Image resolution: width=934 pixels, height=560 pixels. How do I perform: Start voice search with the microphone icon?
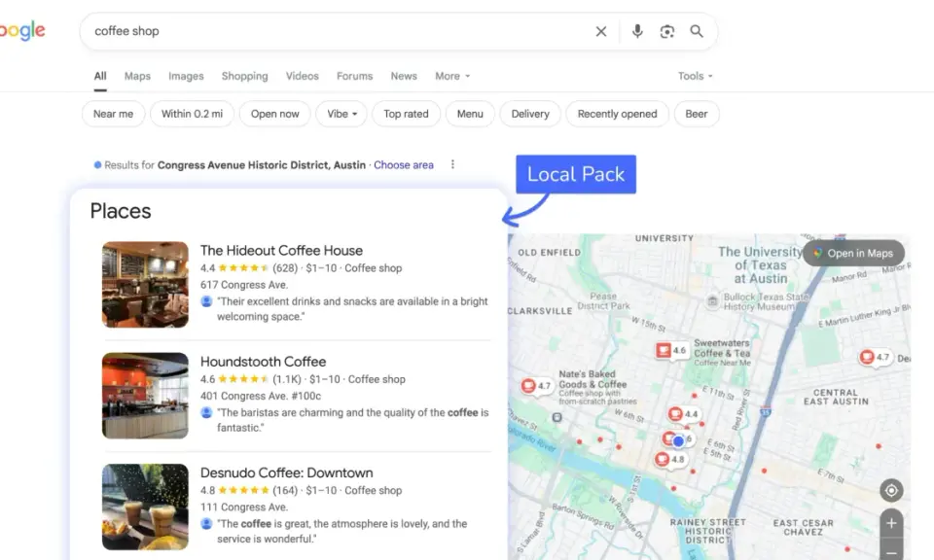click(x=637, y=31)
